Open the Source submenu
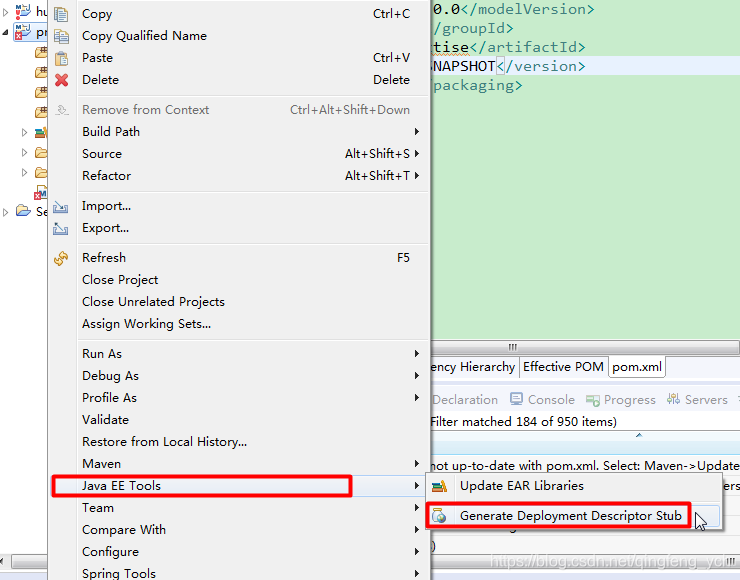This screenshot has width=740, height=580. (240, 154)
